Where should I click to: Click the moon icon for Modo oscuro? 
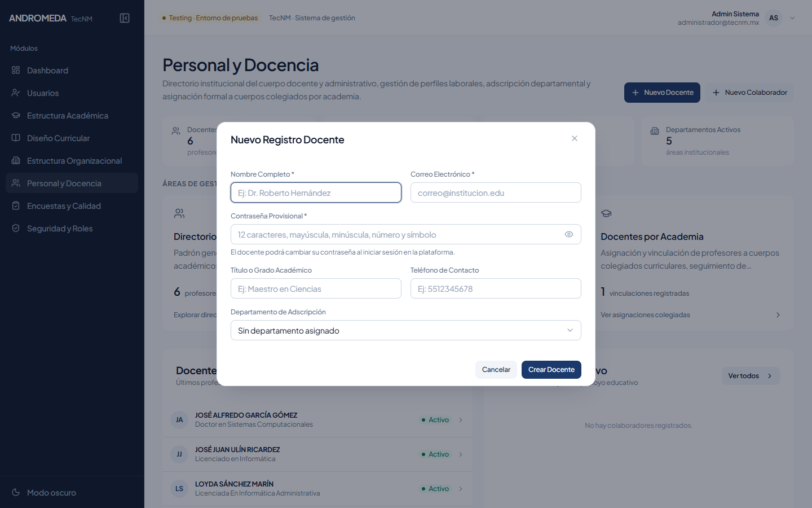[x=16, y=492]
